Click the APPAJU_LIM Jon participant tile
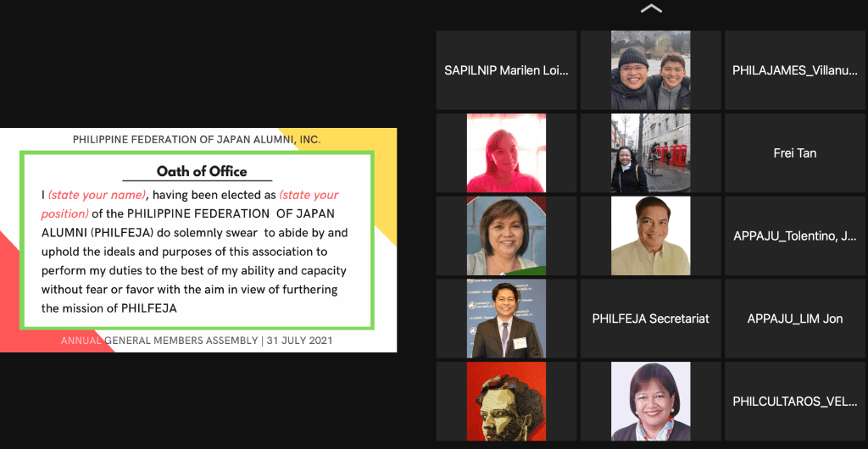 (795, 319)
